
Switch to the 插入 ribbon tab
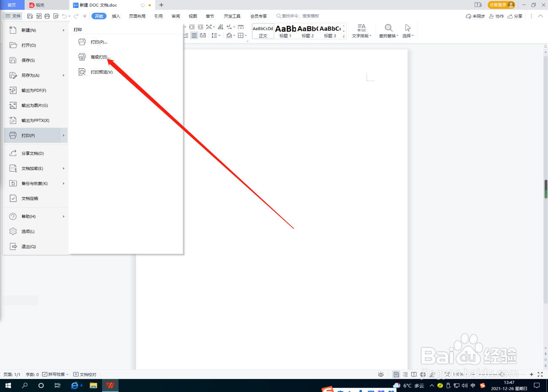(x=116, y=16)
